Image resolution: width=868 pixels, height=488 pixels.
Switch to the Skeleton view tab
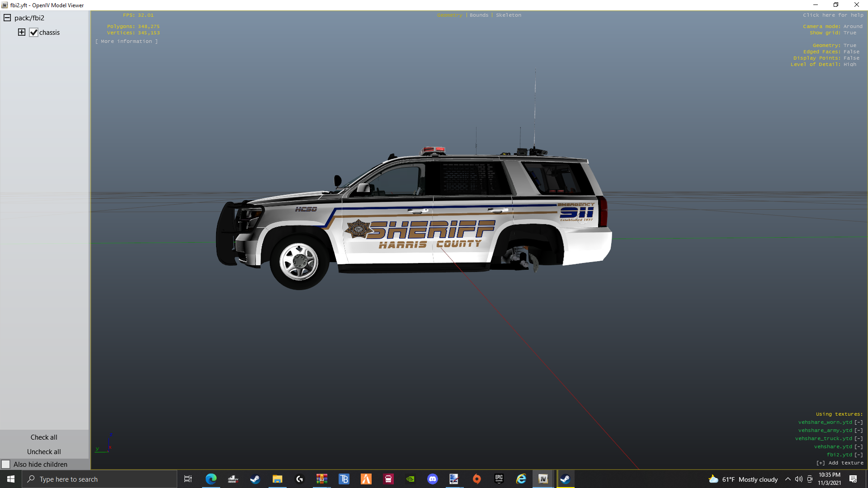[508, 15]
